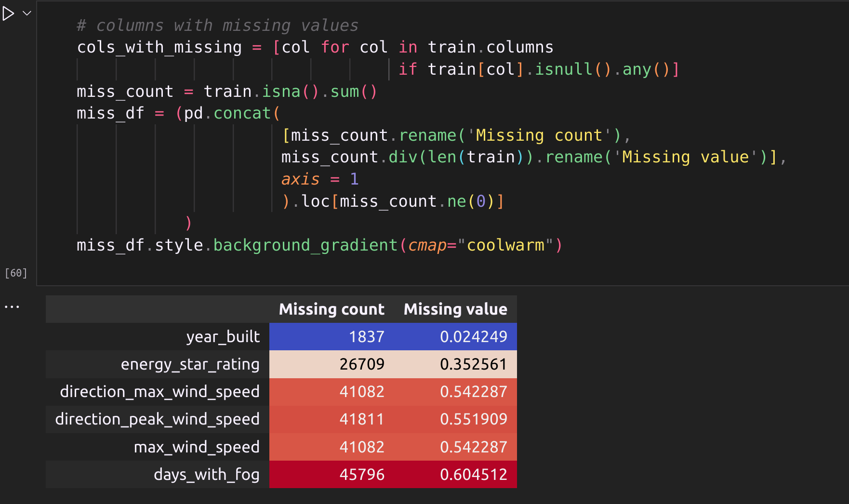Click the 0.551909 missing value cell
The image size is (849, 504).
(x=455, y=419)
